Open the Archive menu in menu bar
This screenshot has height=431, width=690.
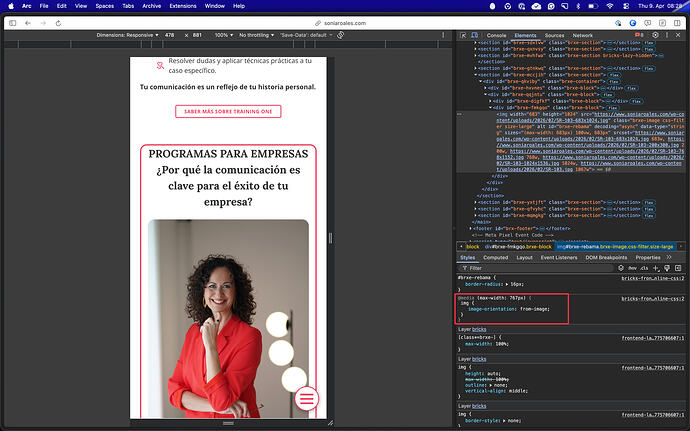click(151, 6)
